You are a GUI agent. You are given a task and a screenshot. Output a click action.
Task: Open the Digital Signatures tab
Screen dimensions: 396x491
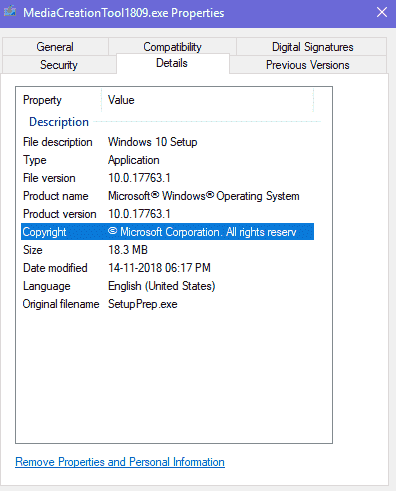312,47
